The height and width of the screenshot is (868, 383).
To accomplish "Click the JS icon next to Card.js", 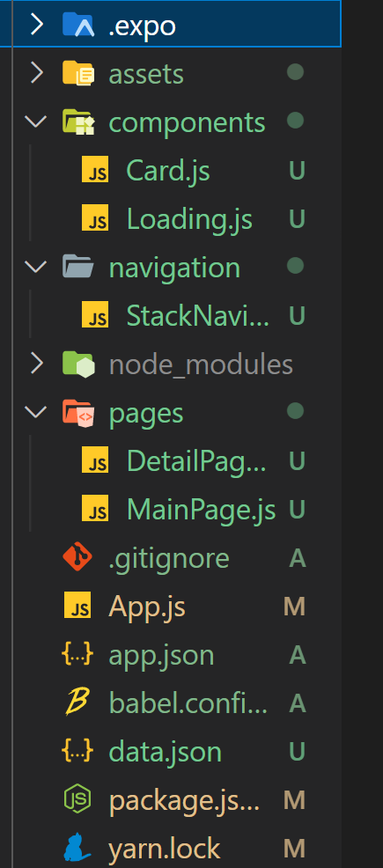I will point(95,170).
